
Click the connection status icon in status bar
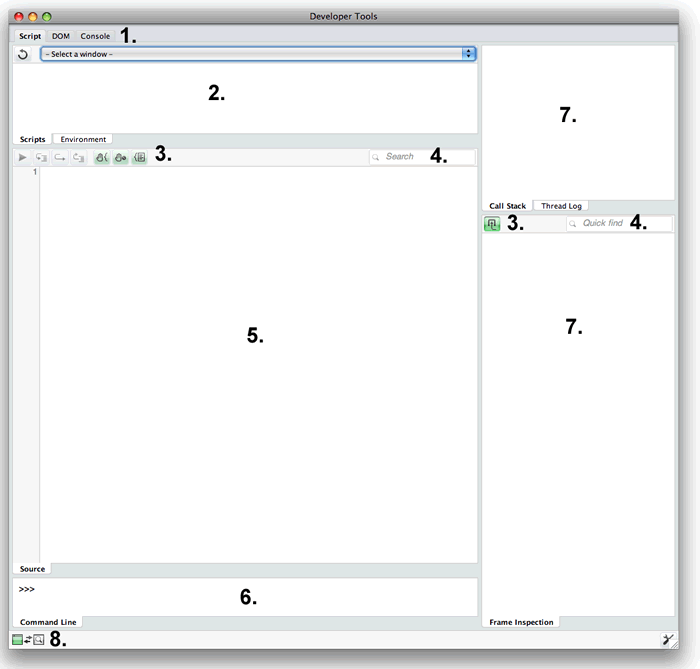[28, 640]
